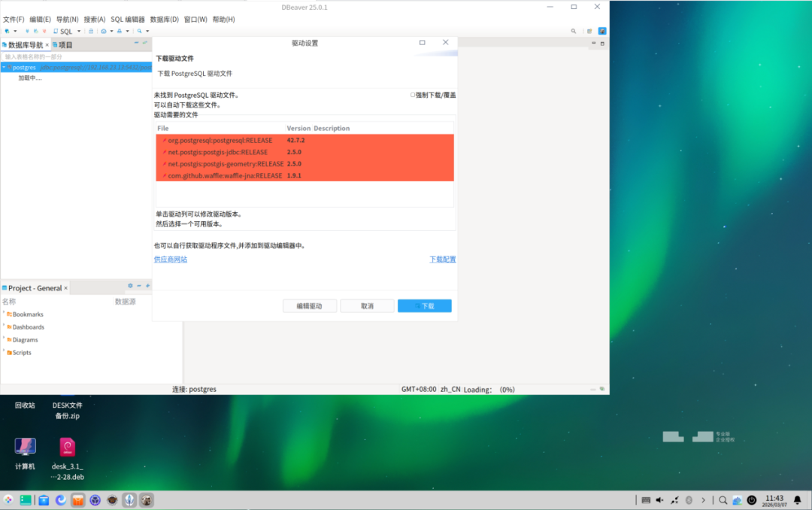Image resolution: width=812 pixels, height=510 pixels.
Task: Collapse the postgres connection node
Action: [x=4, y=68]
